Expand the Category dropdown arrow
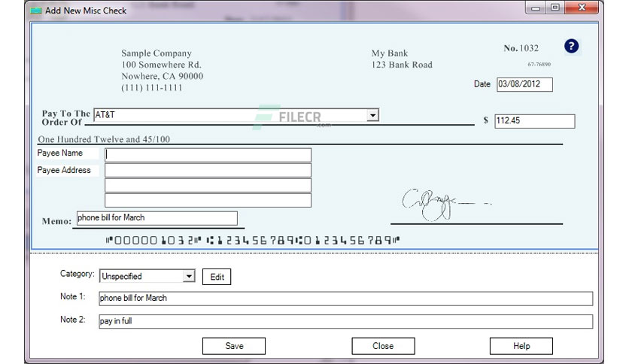 click(x=189, y=276)
